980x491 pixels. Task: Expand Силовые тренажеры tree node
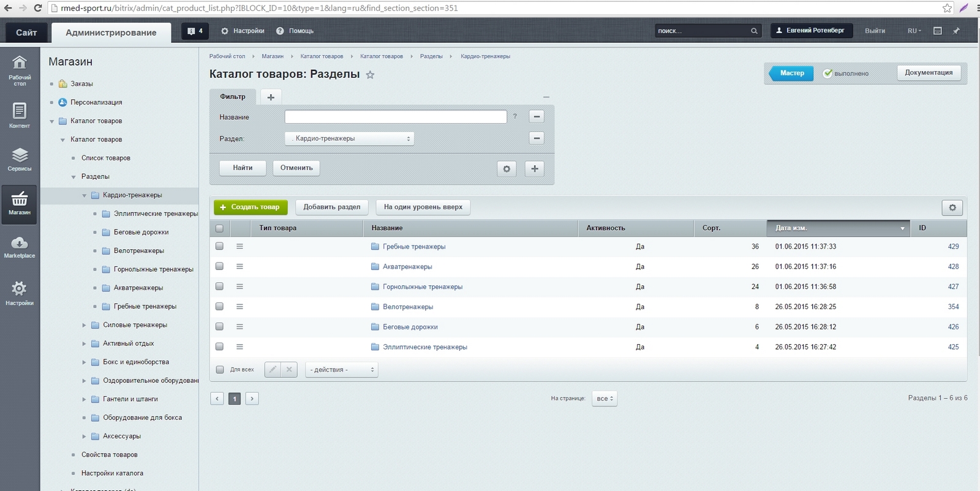point(85,325)
